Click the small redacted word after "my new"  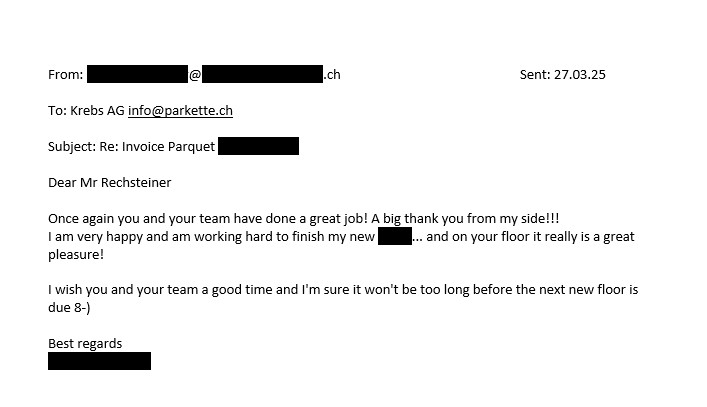[x=395, y=236]
